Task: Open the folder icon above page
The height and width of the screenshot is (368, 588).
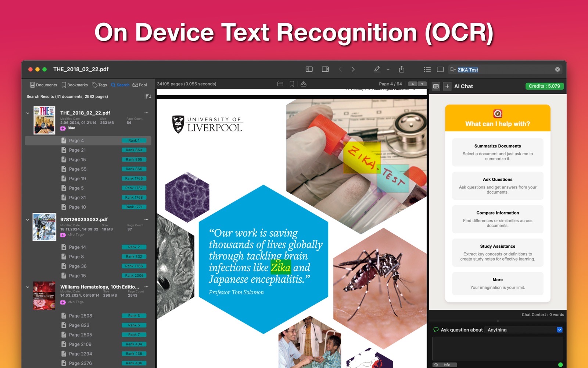Action: pos(280,84)
